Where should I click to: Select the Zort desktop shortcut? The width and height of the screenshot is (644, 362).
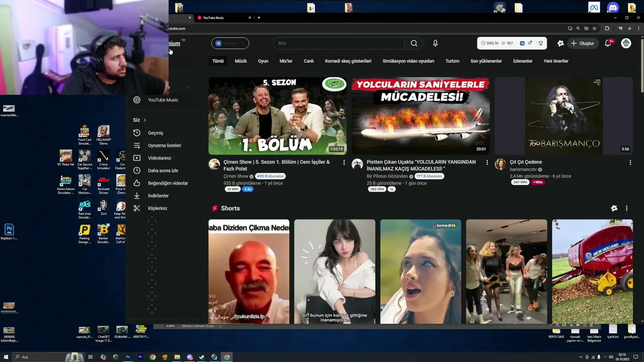pos(103,208)
